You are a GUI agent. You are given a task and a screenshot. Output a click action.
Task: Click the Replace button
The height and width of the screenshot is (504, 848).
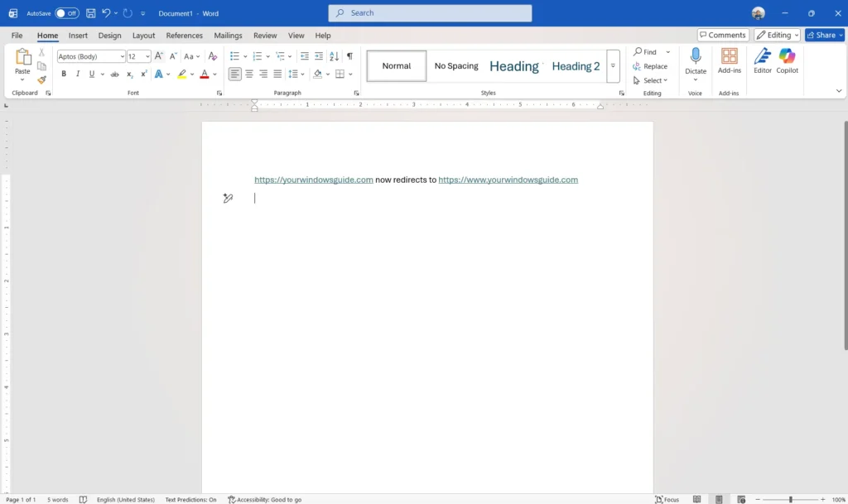pyautogui.click(x=651, y=66)
